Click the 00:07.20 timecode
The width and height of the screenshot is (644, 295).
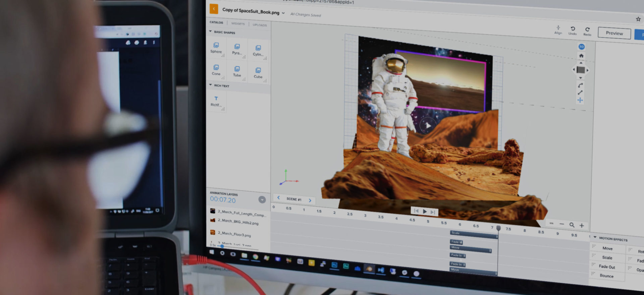pyautogui.click(x=223, y=200)
